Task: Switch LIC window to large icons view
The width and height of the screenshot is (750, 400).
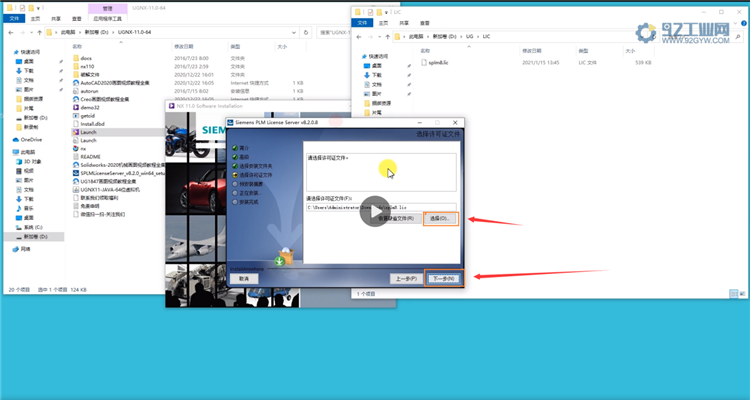Action: pyautogui.click(x=741, y=294)
